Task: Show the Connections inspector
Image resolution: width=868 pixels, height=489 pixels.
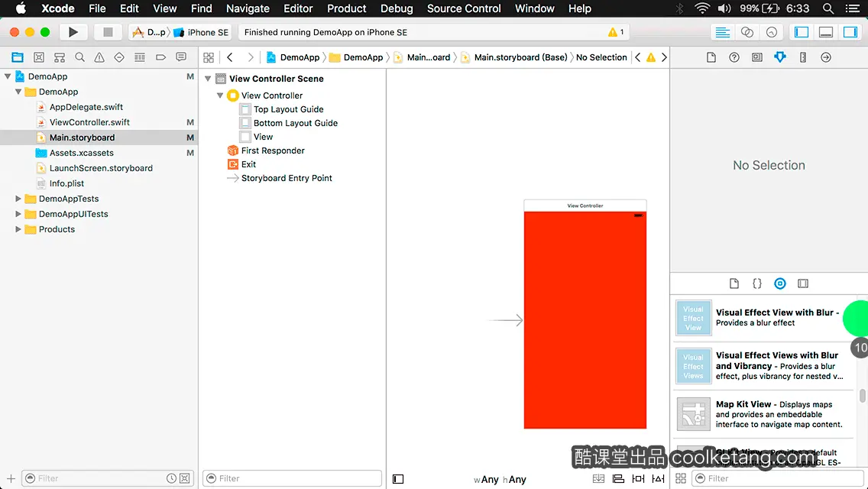Action: coord(826,57)
